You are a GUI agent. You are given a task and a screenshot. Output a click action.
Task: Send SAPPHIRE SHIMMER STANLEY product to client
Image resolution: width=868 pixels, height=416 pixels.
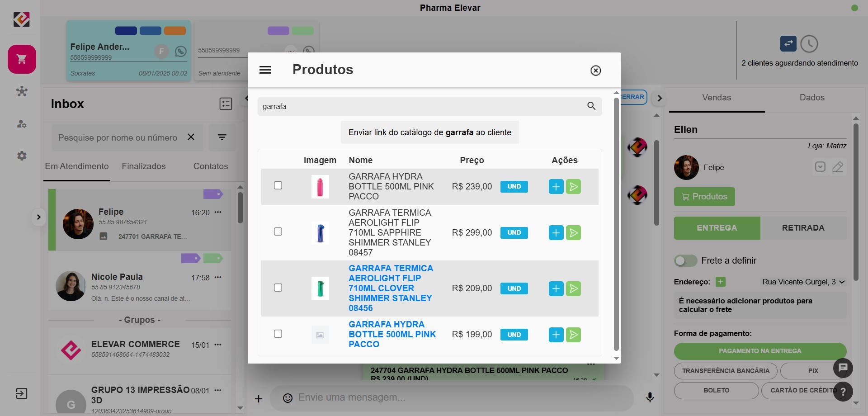pos(573,233)
